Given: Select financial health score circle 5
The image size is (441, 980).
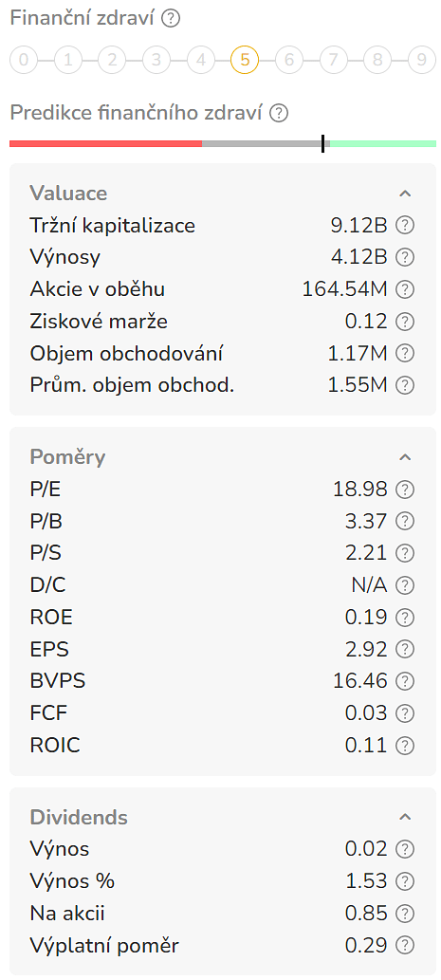Looking at the screenshot, I should (245, 60).
